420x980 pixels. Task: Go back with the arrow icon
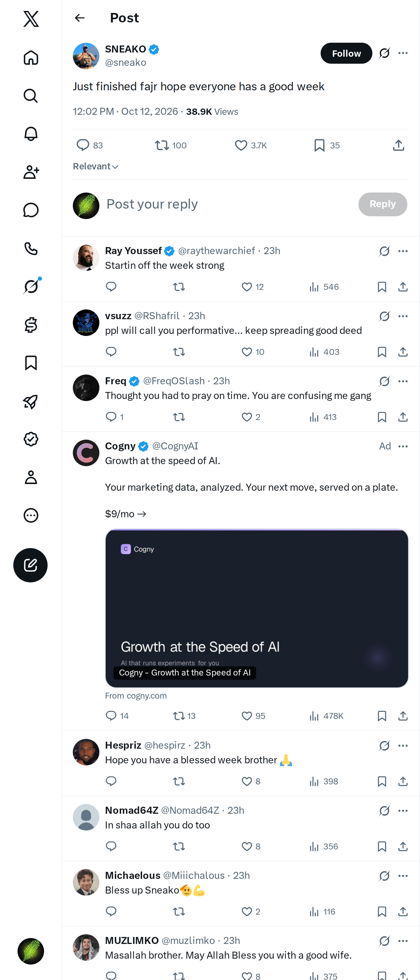tap(79, 18)
